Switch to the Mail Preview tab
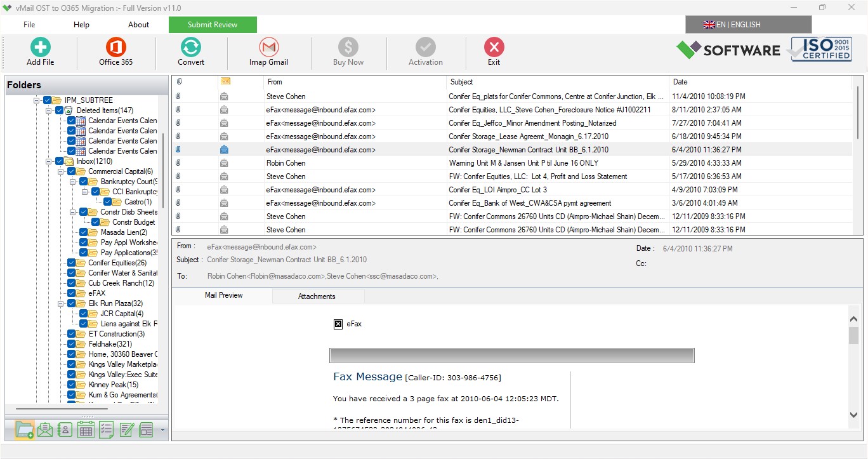This screenshot has width=868, height=459. pyautogui.click(x=223, y=296)
